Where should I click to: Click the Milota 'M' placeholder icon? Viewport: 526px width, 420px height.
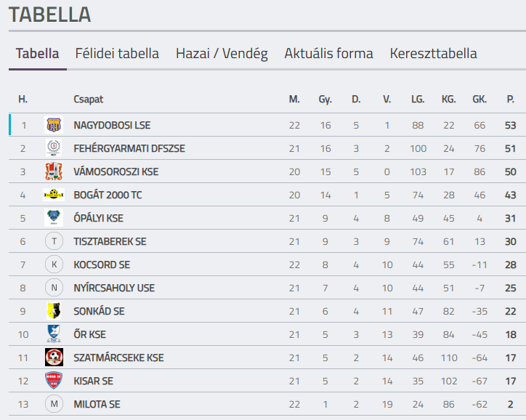(54, 404)
